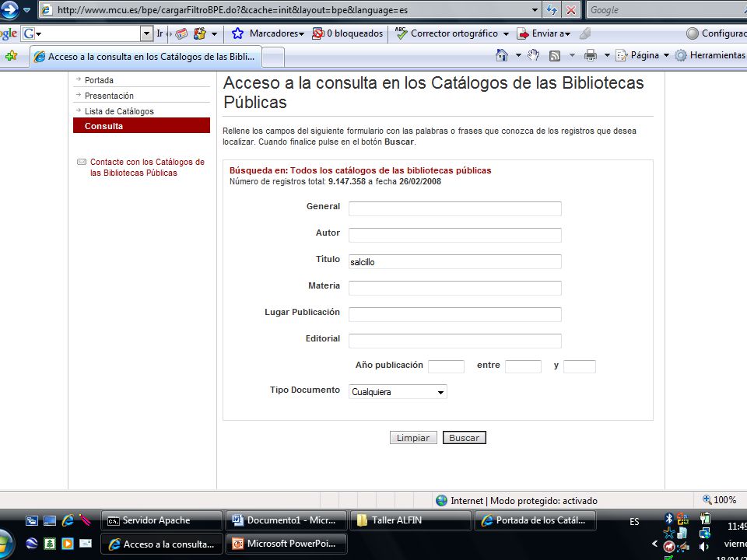Click the RSS feeds icon in command bar

[555, 56]
